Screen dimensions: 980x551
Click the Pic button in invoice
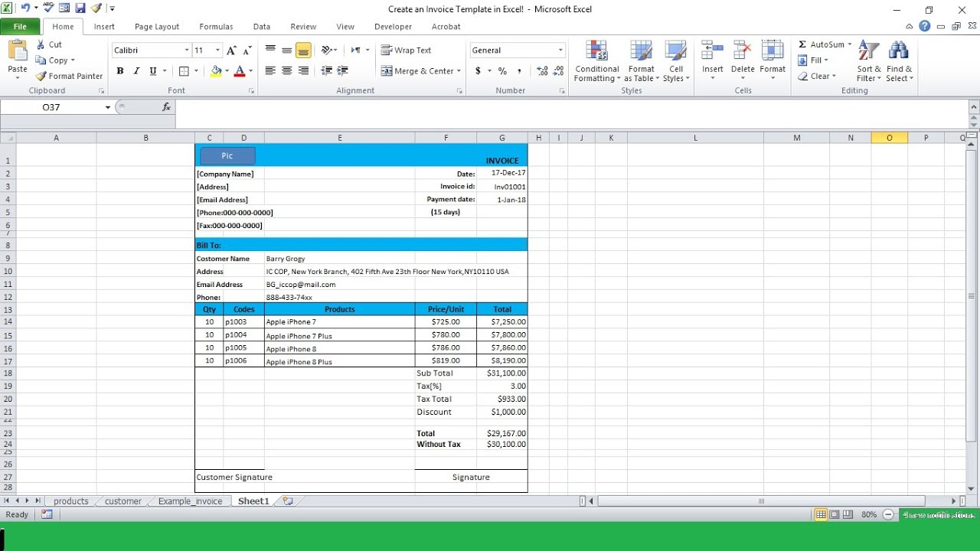(x=227, y=155)
